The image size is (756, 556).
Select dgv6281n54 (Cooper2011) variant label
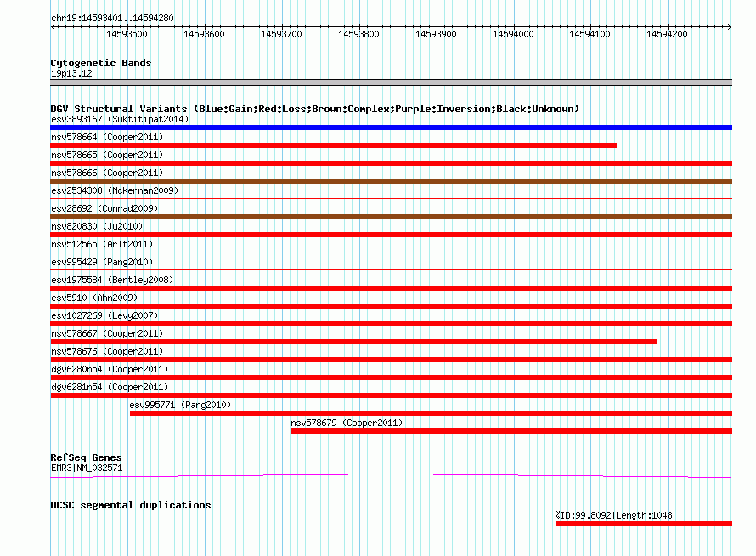click(110, 387)
